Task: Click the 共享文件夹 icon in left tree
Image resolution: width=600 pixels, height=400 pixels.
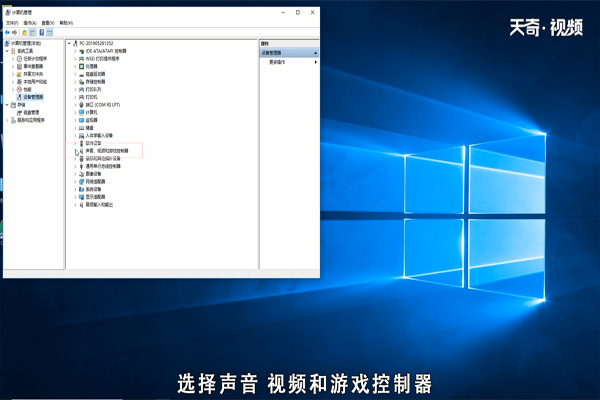Action: [x=20, y=74]
